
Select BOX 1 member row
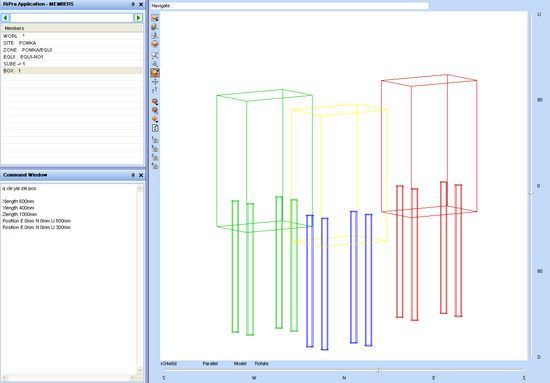click(x=72, y=70)
